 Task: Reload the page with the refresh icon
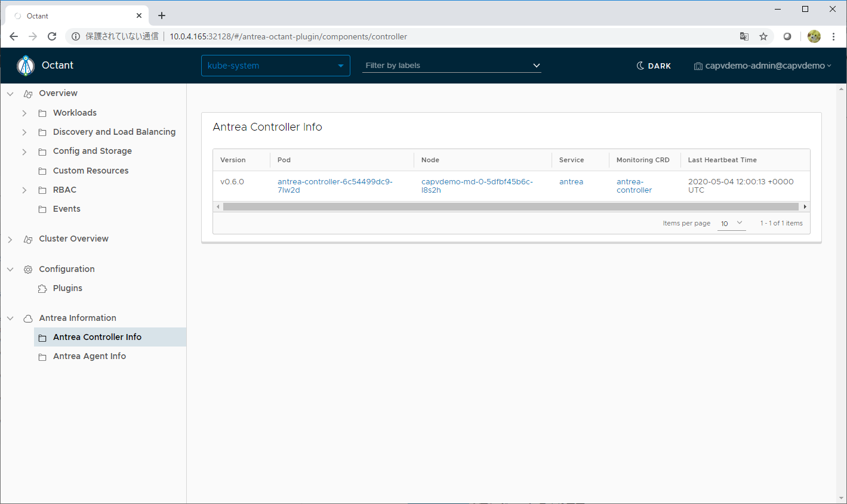(52, 36)
